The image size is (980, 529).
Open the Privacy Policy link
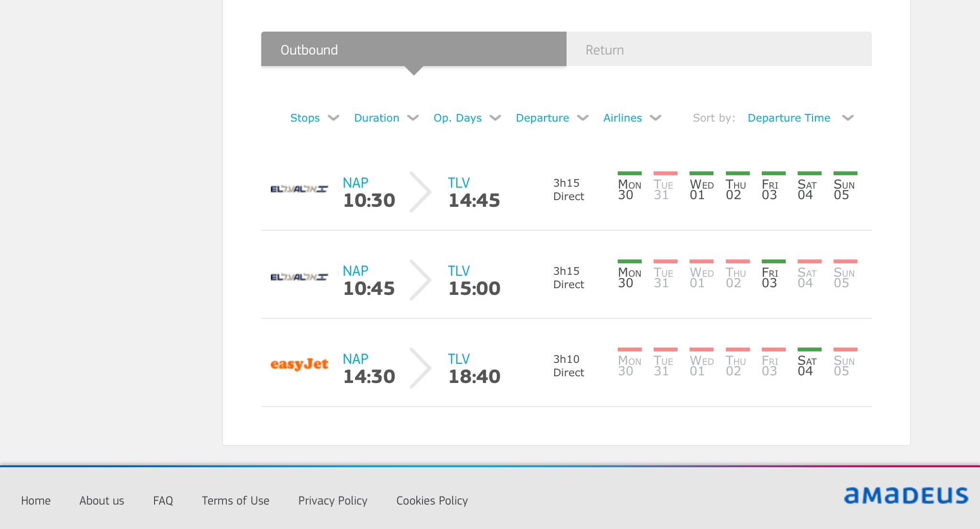pos(333,500)
